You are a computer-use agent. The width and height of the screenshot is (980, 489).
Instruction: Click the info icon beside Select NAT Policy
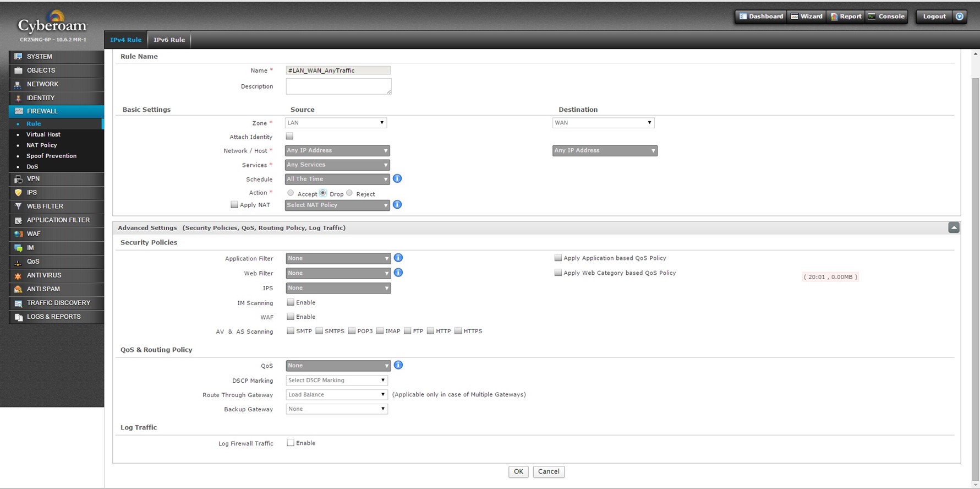pos(397,204)
